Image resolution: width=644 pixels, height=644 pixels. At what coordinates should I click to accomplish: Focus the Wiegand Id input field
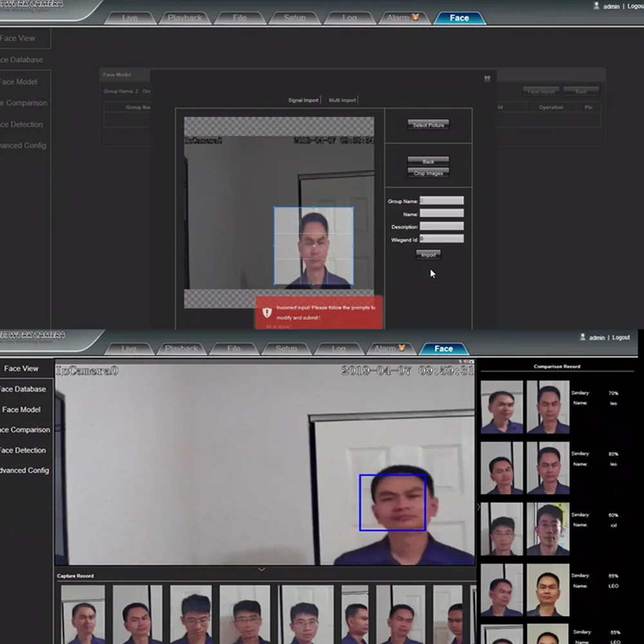point(442,239)
